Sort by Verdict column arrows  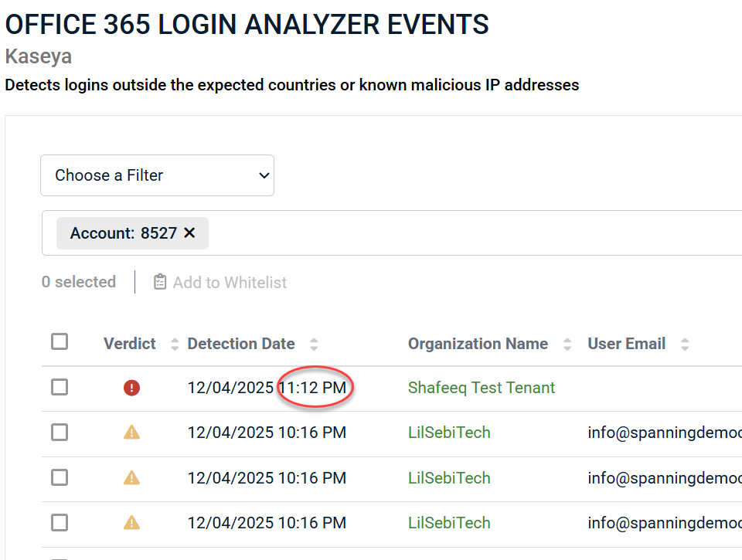pyautogui.click(x=174, y=344)
